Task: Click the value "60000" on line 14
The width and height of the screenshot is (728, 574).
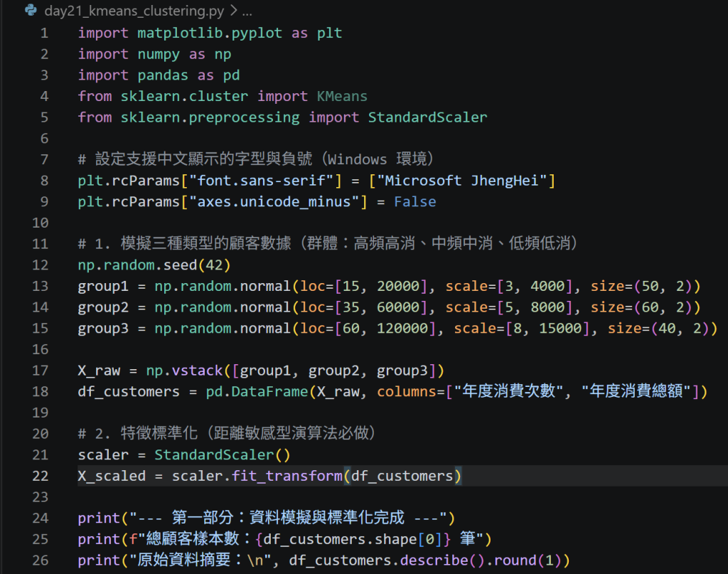Action: click(x=398, y=307)
